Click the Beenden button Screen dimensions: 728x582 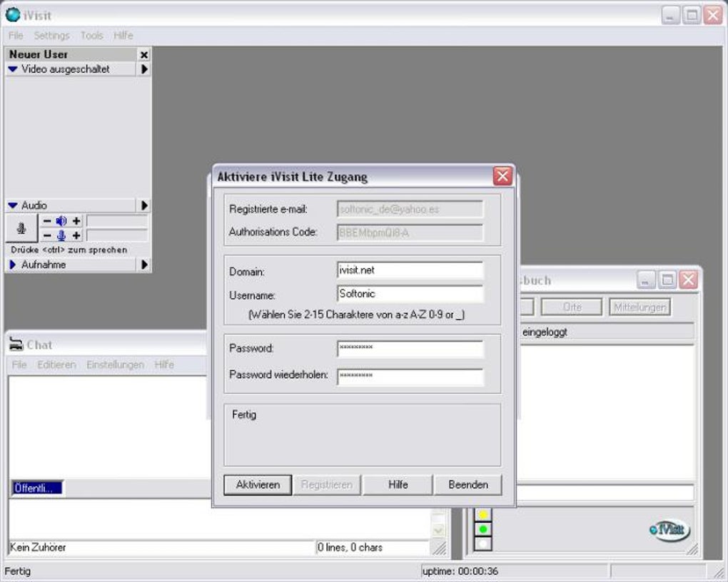468,485
